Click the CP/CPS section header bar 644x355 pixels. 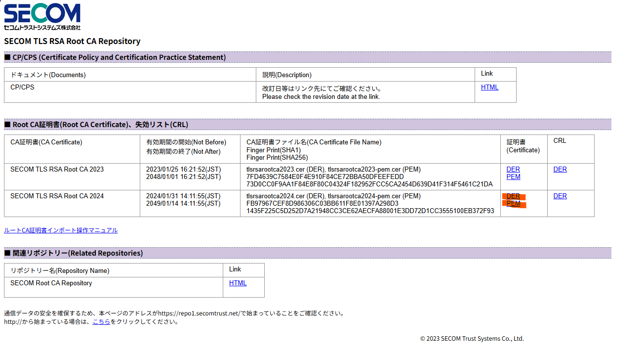(307, 57)
